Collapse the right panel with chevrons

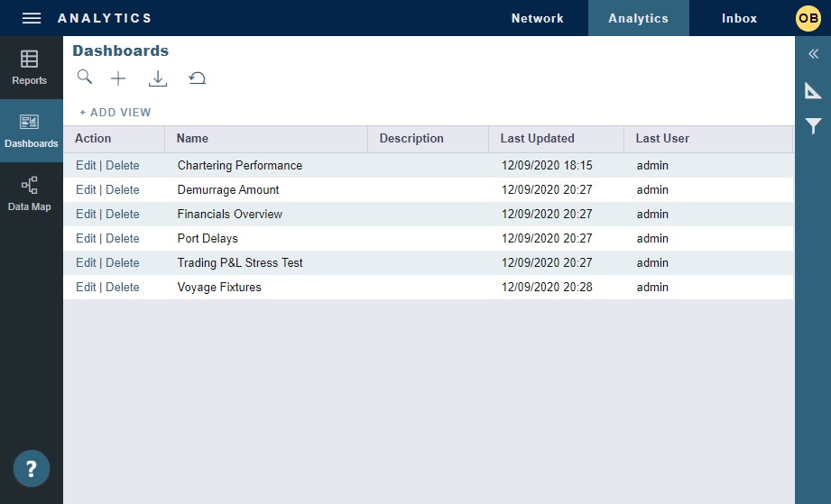(x=813, y=54)
